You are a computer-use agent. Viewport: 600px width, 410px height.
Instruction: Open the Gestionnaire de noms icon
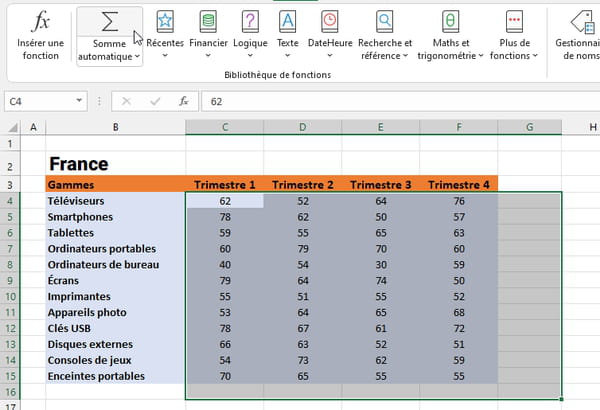tap(583, 22)
